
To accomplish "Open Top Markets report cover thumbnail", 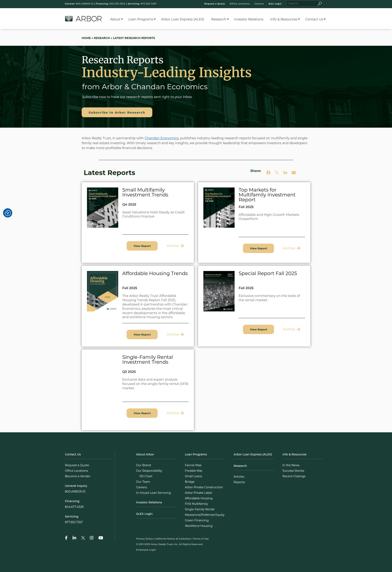I will (x=219, y=207).
